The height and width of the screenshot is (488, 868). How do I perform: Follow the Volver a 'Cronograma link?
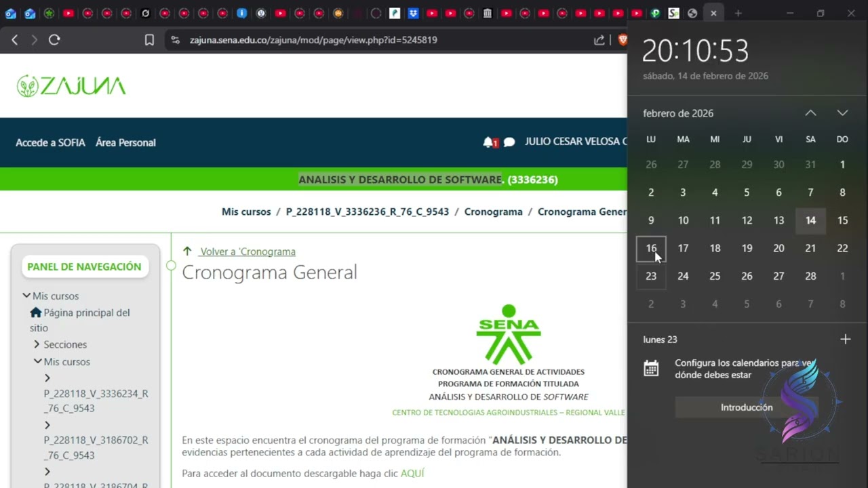click(x=248, y=251)
